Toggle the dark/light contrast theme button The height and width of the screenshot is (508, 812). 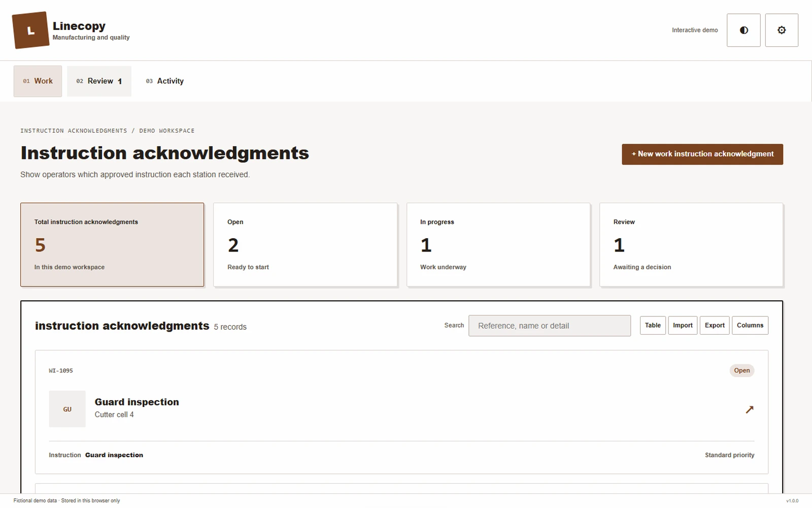(x=743, y=30)
